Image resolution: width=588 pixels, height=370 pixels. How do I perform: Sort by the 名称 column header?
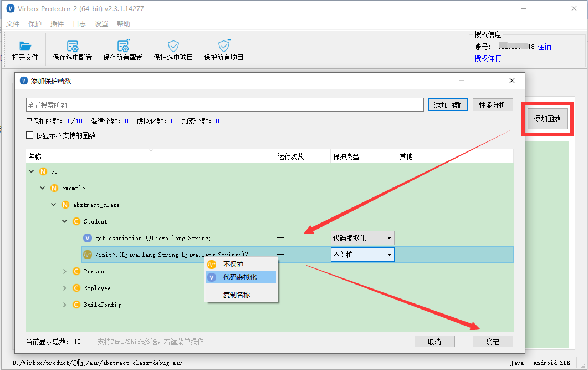click(x=150, y=156)
